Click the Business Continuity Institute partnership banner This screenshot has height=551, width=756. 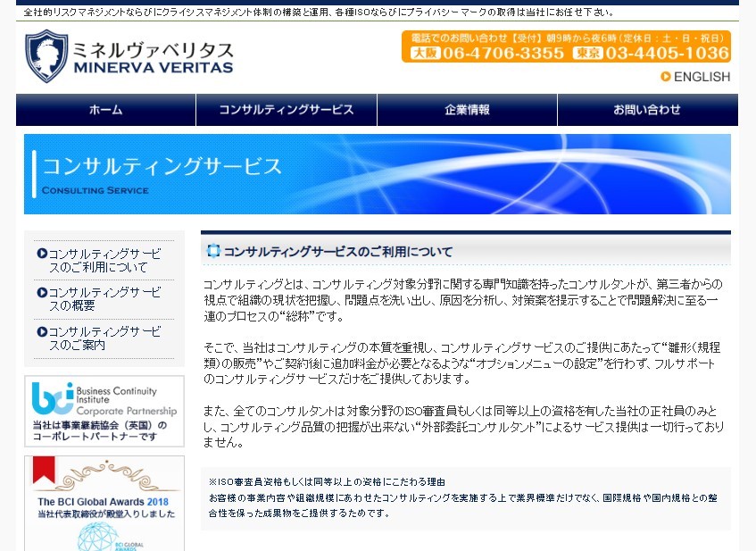104,408
